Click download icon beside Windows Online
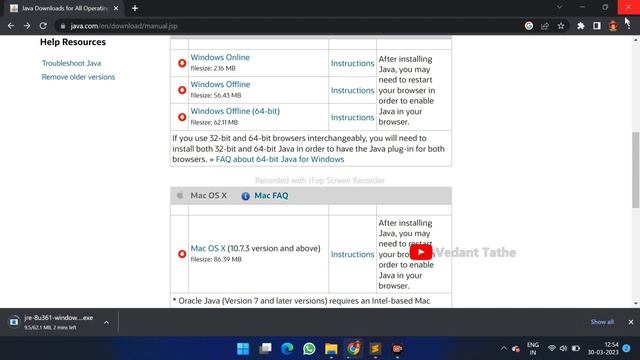 coord(182,63)
